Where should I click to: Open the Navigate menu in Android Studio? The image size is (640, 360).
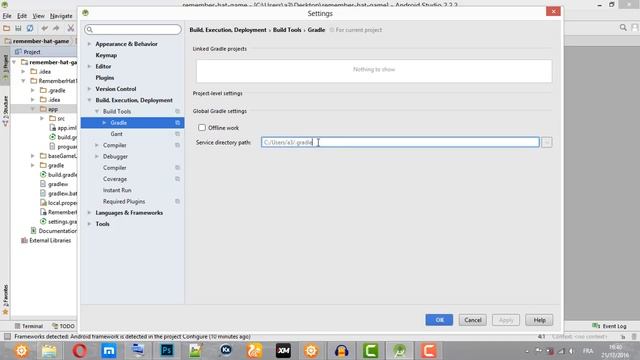(61, 16)
